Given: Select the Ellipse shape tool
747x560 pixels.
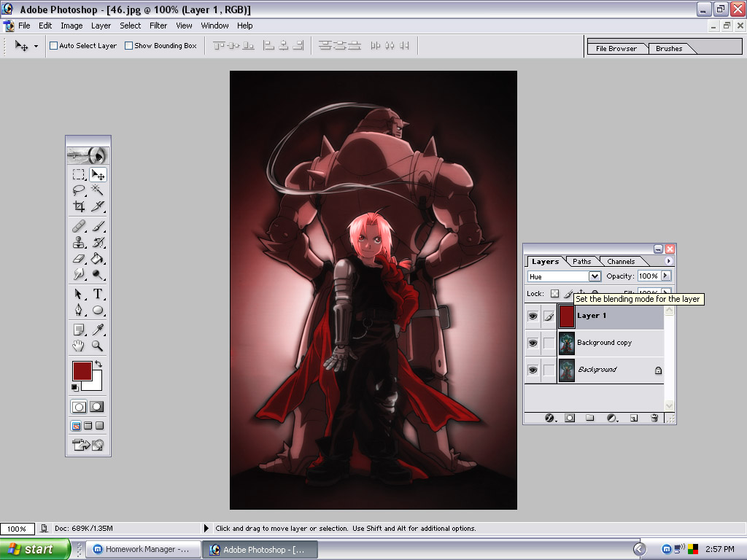Looking at the screenshot, I should [x=98, y=310].
